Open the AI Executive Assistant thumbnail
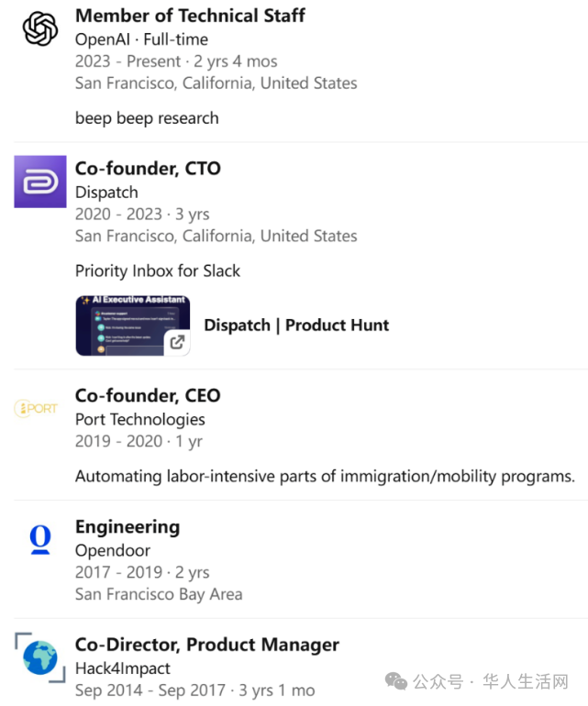 pos(133,325)
